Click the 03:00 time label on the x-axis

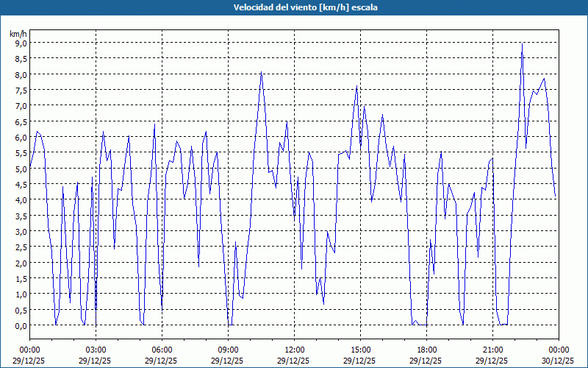pyautogui.click(x=96, y=350)
